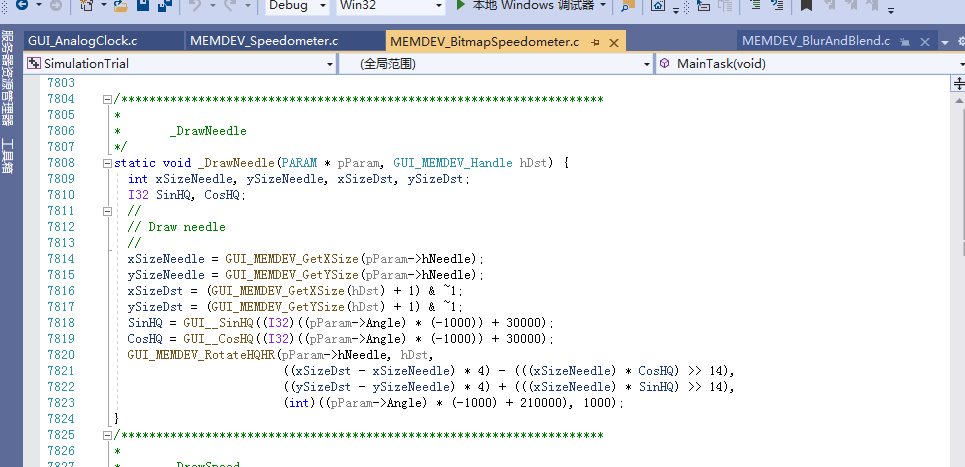This screenshot has height=467, width=965.
Task: Select the MEMDEV_BitmapSpeedometer.c tab
Action: (x=485, y=42)
